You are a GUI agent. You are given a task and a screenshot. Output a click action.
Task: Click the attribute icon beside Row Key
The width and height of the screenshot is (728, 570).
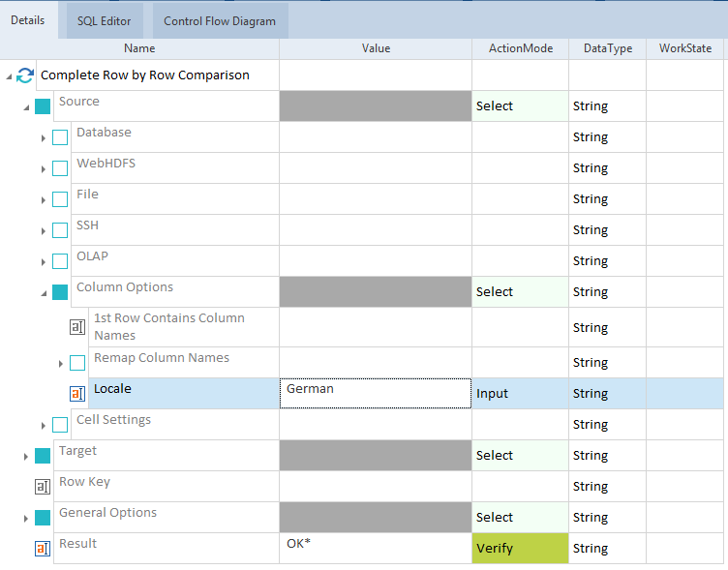pos(43,487)
